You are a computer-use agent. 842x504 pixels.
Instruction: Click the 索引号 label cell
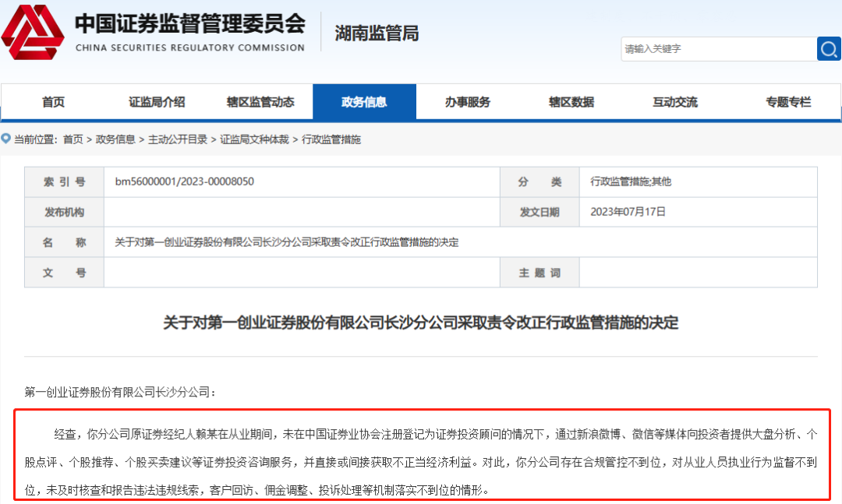(x=65, y=182)
